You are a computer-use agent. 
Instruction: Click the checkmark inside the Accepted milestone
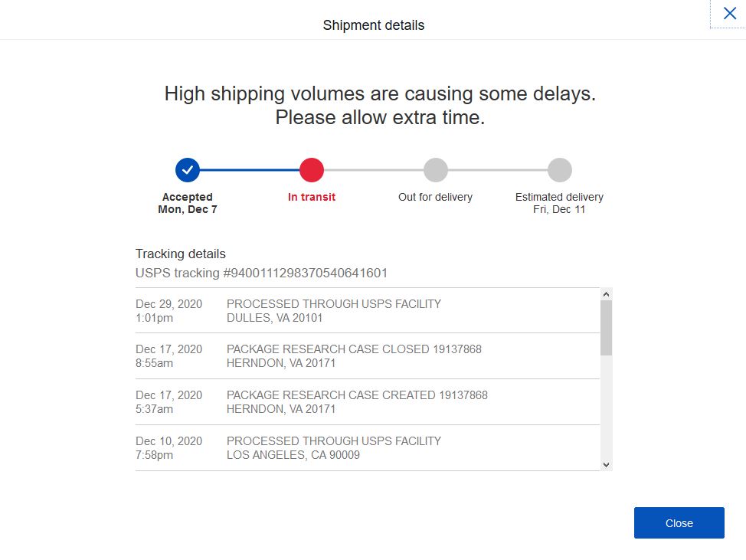click(x=188, y=170)
